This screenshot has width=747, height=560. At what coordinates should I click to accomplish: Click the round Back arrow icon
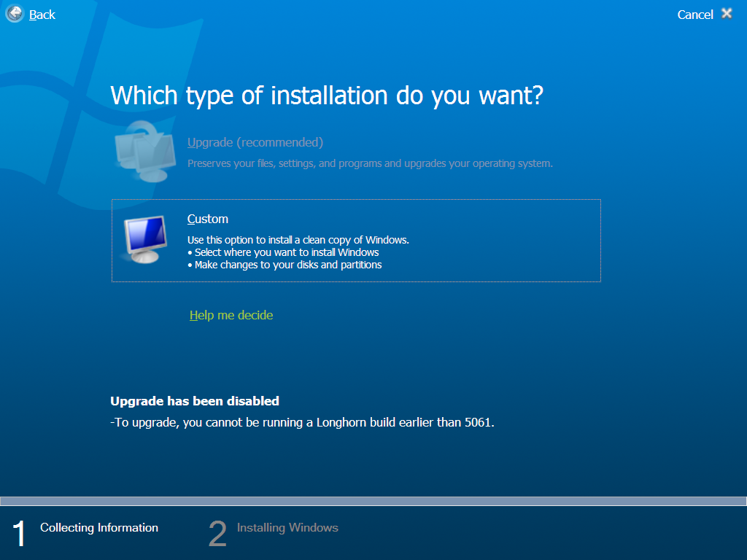click(x=15, y=14)
